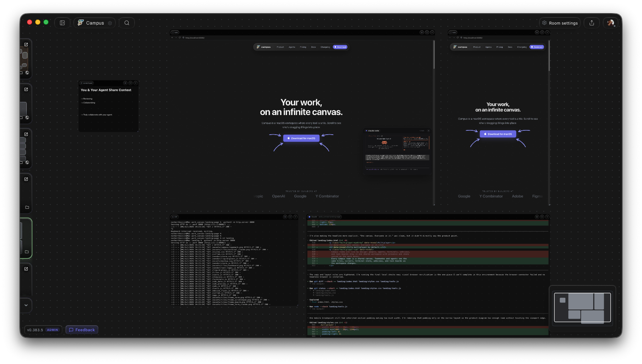Image resolution: width=642 pixels, height=364 pixels.
Task: Maximize the large web tile
Action: click(x=427, y=32)
